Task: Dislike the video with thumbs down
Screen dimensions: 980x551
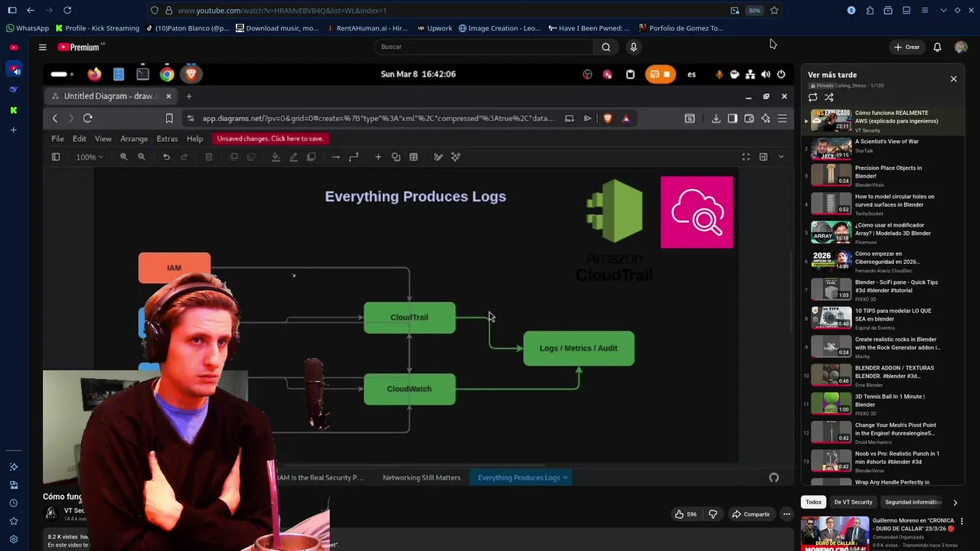Action: tap(713, 514)
